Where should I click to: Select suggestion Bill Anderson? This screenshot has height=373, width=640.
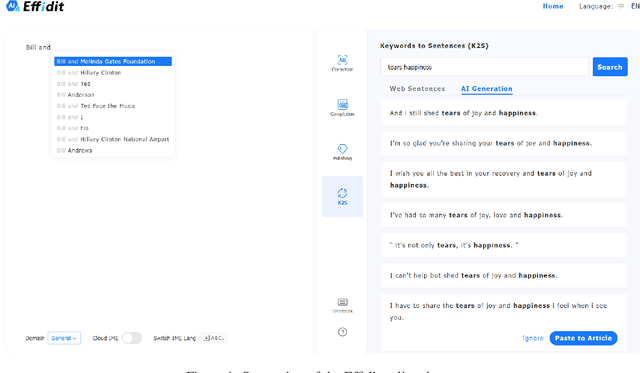pos(113,95)
